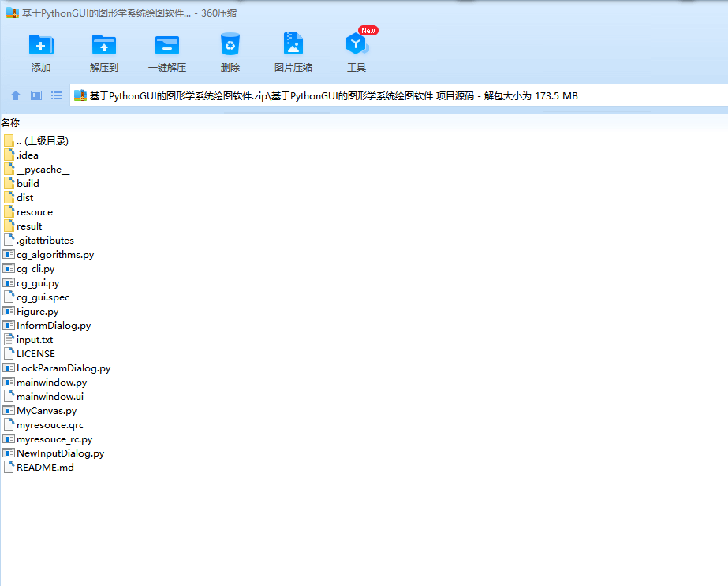Click the 解压到 (Extract to) icon
The image size is (728, 586).
104,45
